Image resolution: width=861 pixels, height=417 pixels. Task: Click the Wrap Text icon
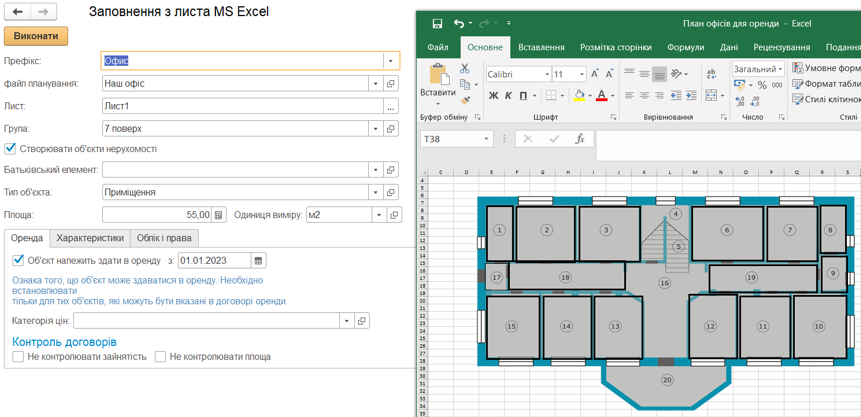tap(711, 74)
